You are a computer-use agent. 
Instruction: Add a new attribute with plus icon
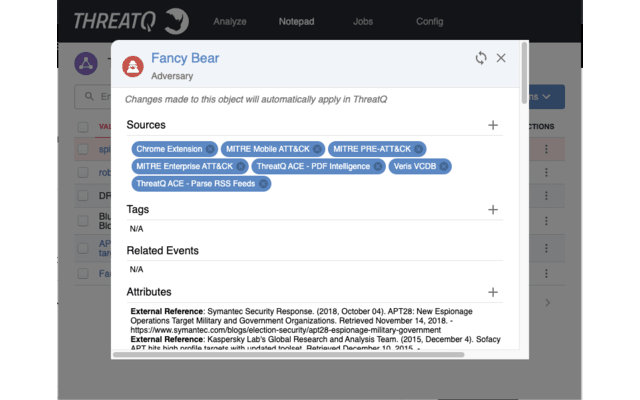(x=493, y=292)
